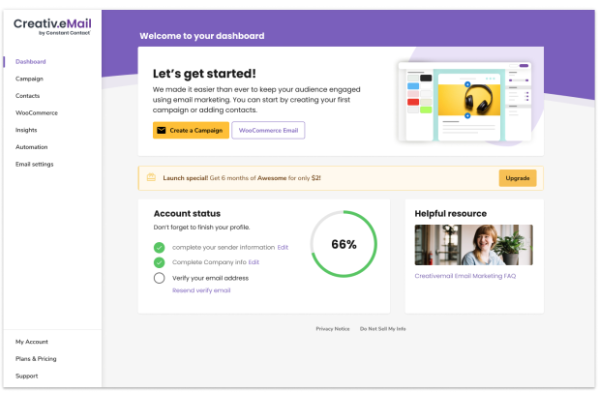Click the green check beside Company info
The image size is (598, 396).
coord(159,262)
